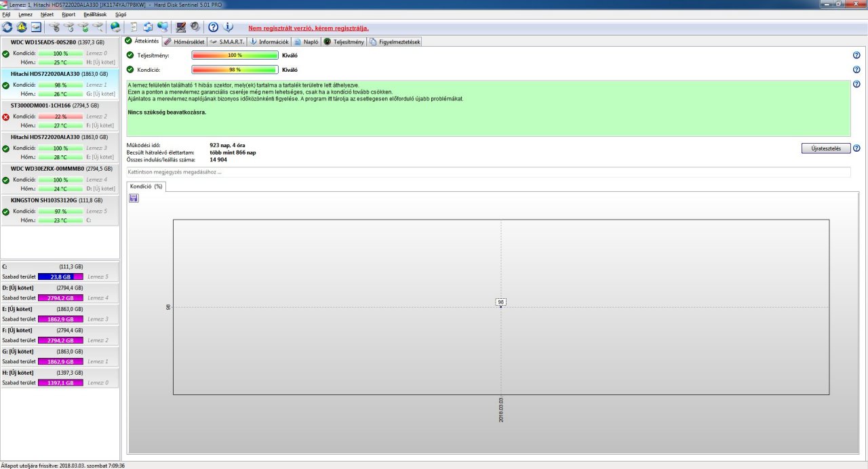This screenshot has height=469, width=868.
Task: Click the help icon beside Kondíció bar
Action: tap(856, 69)
